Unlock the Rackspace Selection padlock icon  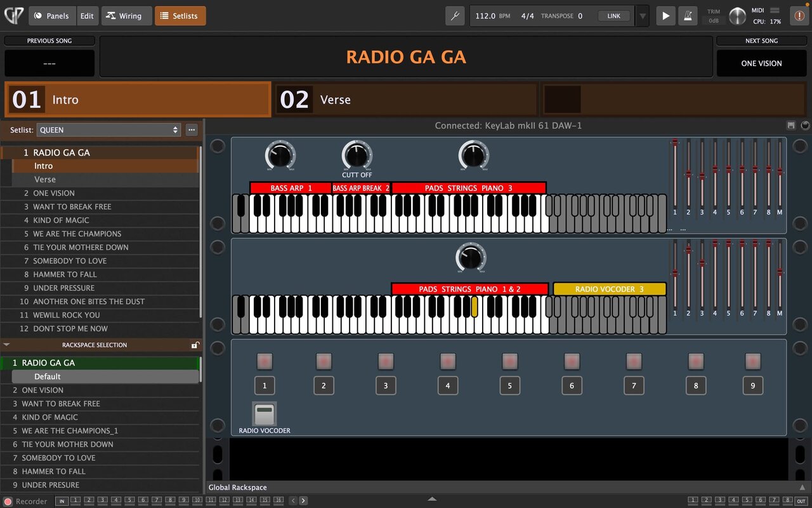click(x=195, y=345)
